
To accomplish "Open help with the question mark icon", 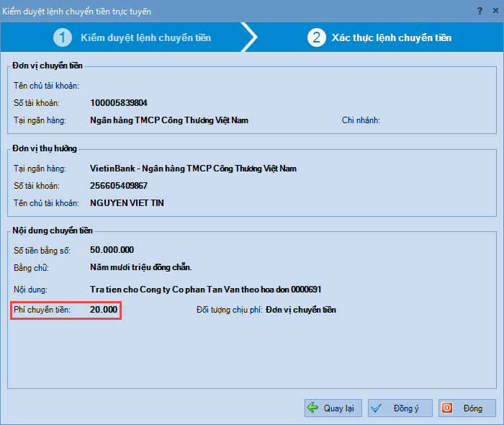I will pyautogui.click(x=480, y=11).
